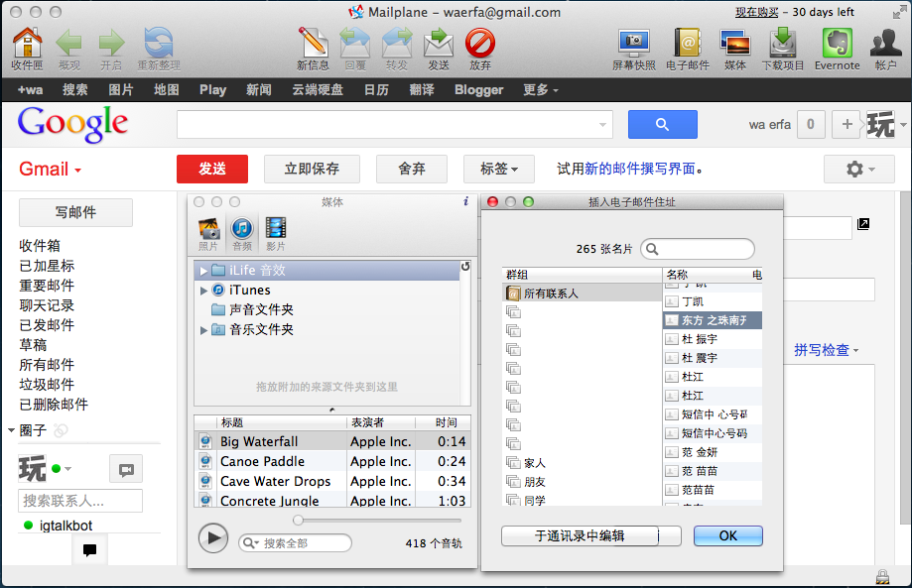Open +wa in the Google bar

[30, 90]
